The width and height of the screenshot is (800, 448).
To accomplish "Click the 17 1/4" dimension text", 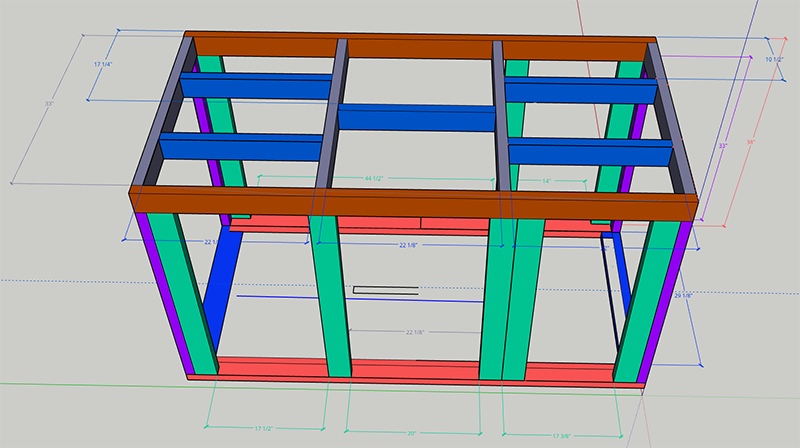I will coord(103,64).
